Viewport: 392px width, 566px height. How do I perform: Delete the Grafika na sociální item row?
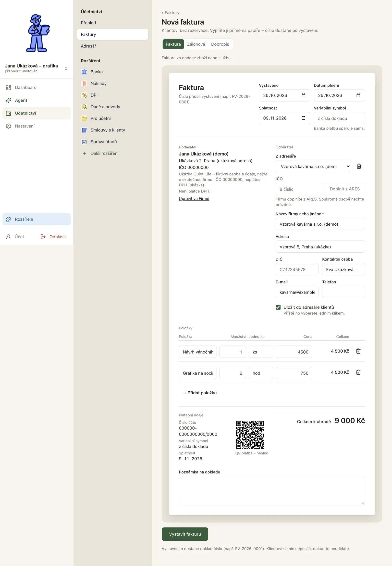click(x=358, y=372)
